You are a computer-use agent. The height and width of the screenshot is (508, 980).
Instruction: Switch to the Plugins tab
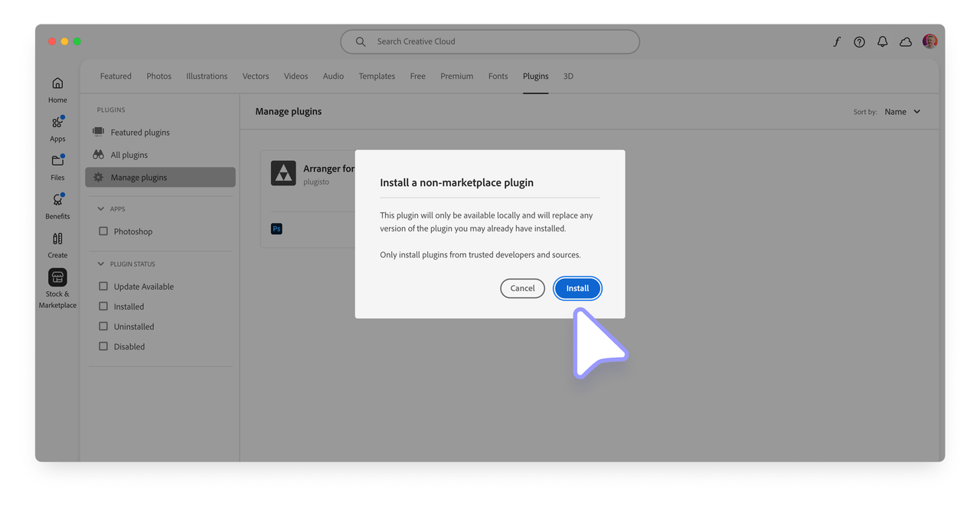point(535,76)
